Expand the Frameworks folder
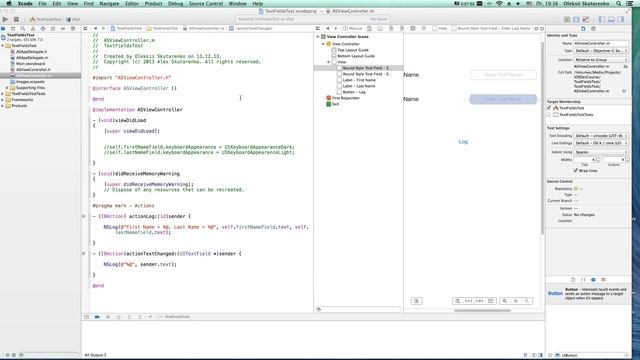The height and width of the screenshot is (360, 640). 3,100
